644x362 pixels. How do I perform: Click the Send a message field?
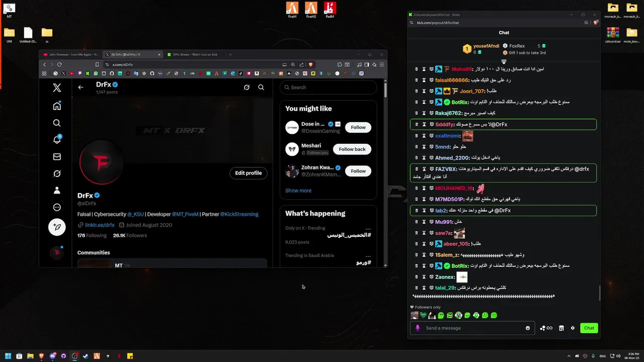473,328
